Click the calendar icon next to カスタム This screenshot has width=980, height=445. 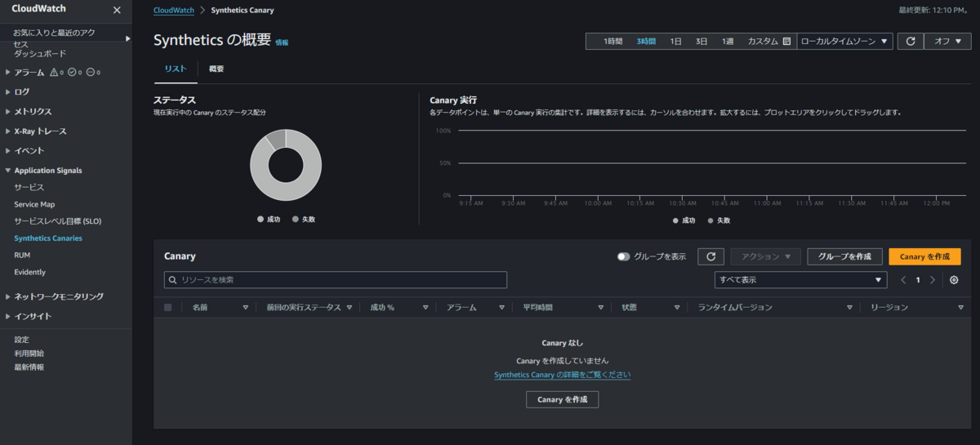[786, 41]
